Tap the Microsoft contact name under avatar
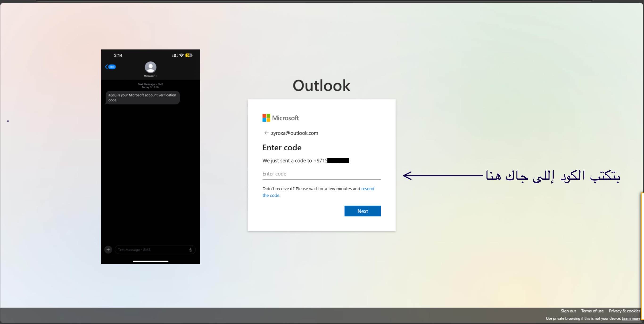This screenshot has height=324, width=644. click(150, 76)
